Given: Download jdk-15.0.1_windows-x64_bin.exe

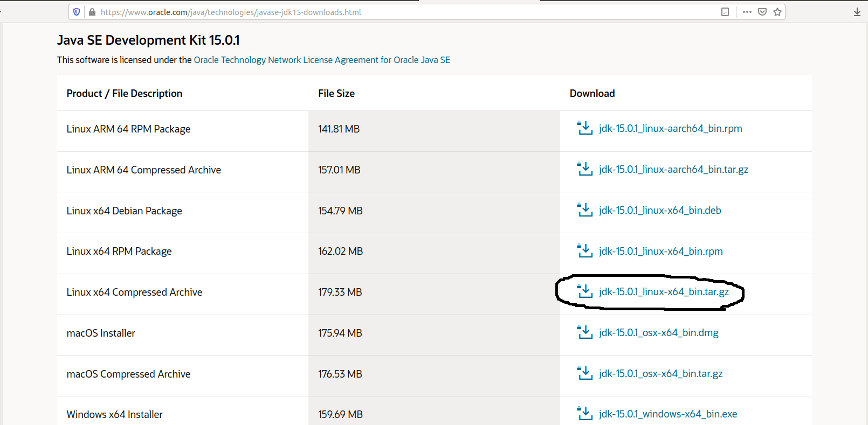Looking at the screenshot, I should (x=668, y=414).
